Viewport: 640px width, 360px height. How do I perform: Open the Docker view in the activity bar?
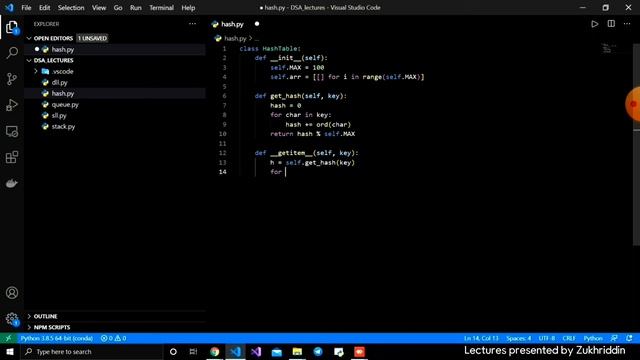12,183
